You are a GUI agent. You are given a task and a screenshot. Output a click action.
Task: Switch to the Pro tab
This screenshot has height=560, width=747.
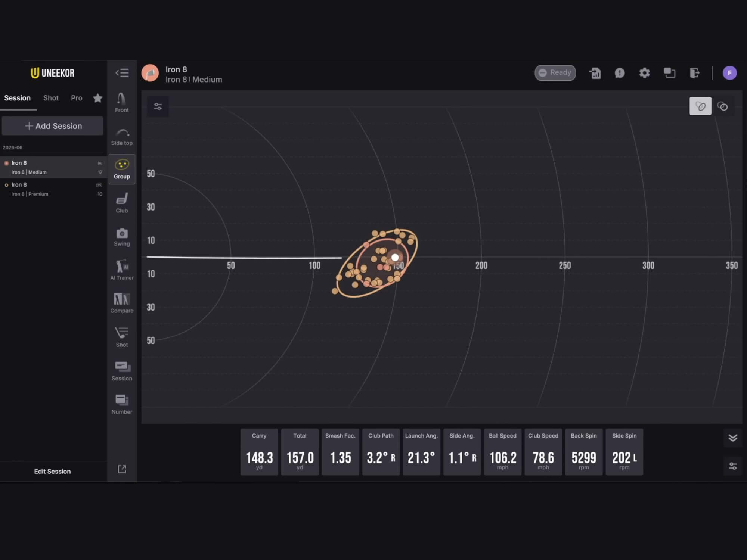coord(77,98)
